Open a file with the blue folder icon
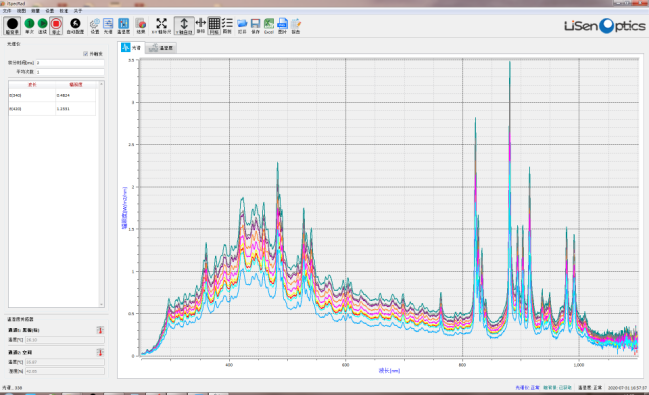 pos(242,25)
